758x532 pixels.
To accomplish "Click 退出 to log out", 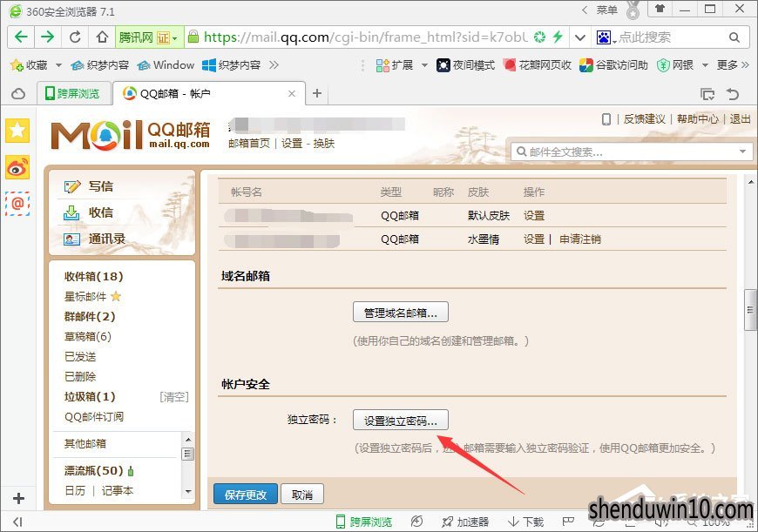I will (740, 119).
